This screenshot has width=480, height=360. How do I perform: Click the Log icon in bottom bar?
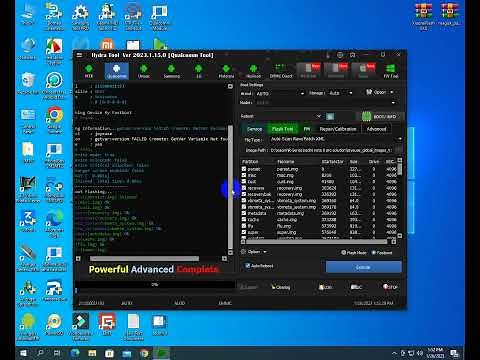click(325, 287)
